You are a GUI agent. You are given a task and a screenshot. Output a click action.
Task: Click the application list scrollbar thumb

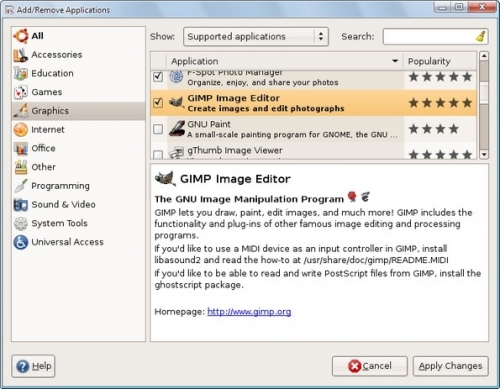[x=484, y=92]
